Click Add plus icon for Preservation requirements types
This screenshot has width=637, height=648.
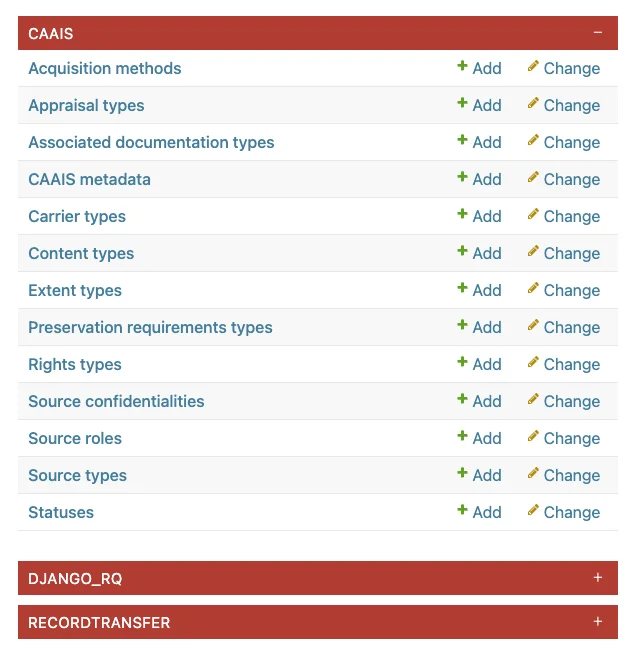[x=462, y=325]
